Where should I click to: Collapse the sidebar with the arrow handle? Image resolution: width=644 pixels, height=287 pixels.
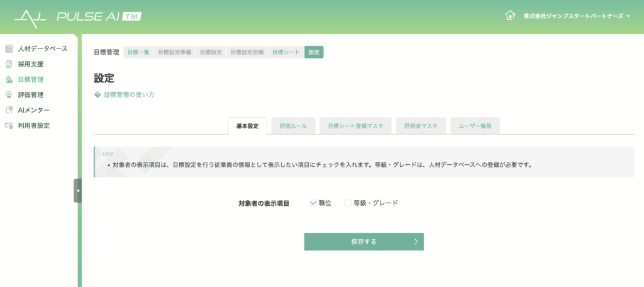pyautogui.click(x=77, y=190)
